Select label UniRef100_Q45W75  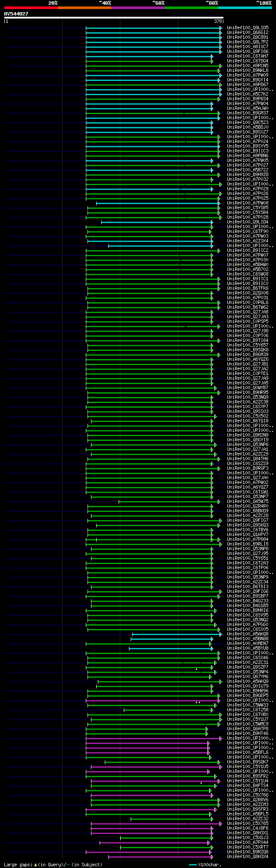(x=248, y=502)
